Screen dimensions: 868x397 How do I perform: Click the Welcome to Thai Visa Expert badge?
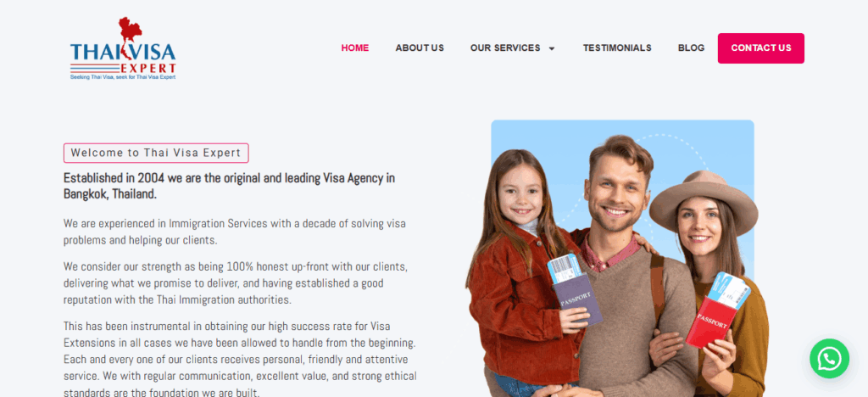coord(156,153)
